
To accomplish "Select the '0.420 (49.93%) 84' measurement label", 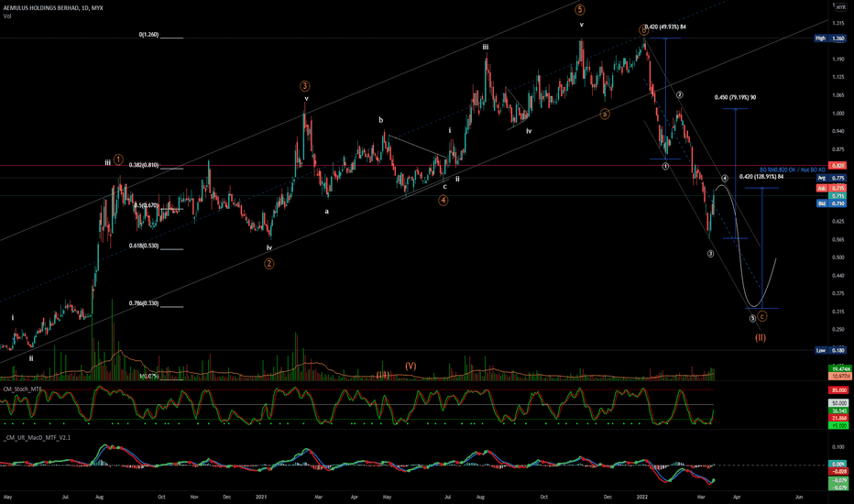I will point(665,27).
